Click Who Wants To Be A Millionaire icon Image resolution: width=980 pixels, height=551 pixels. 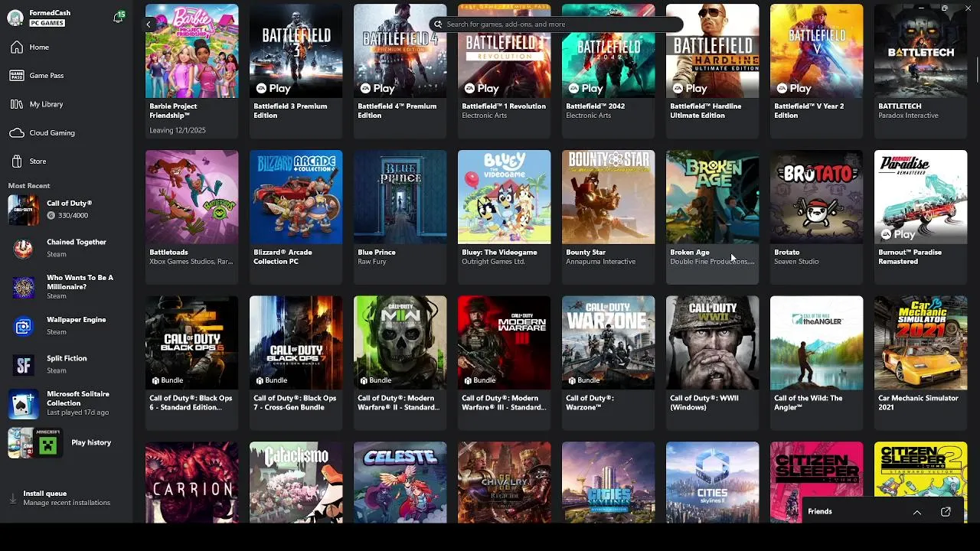click(23, 287)
